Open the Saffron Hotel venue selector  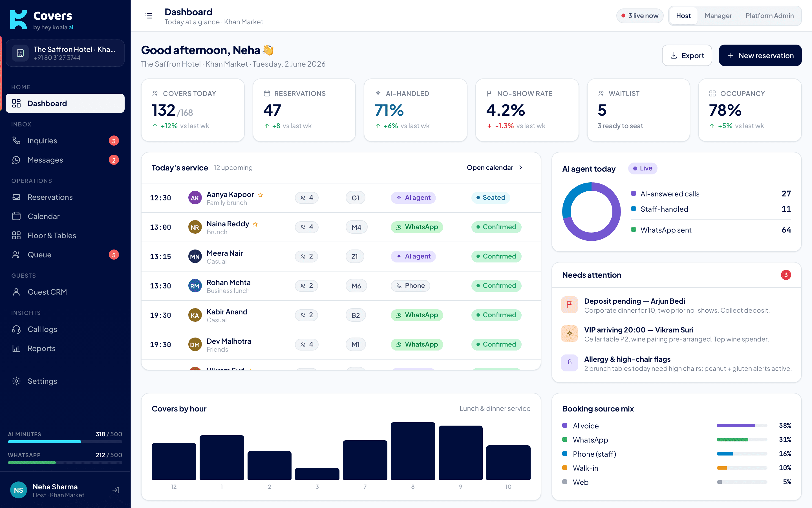pyautogui.click(x=65, y=53)
